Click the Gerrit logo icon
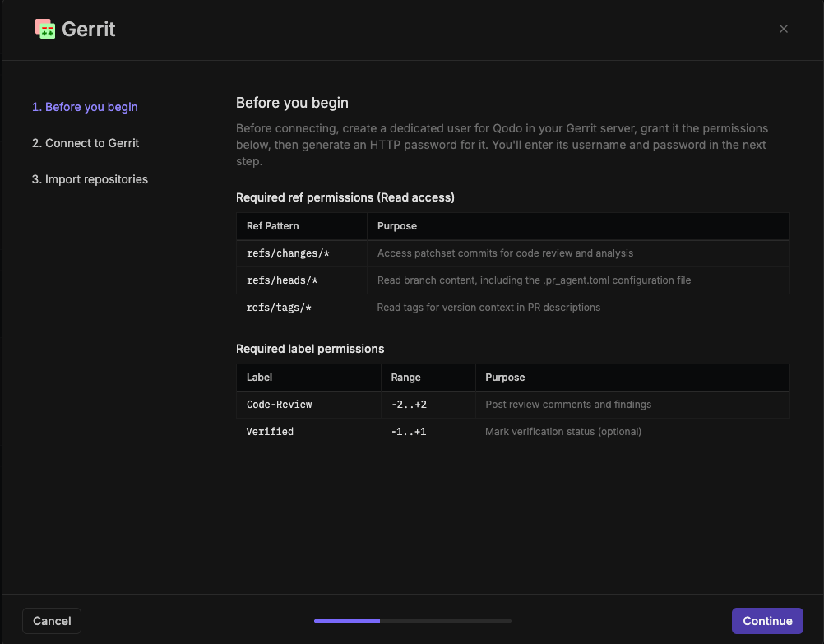 45,29
